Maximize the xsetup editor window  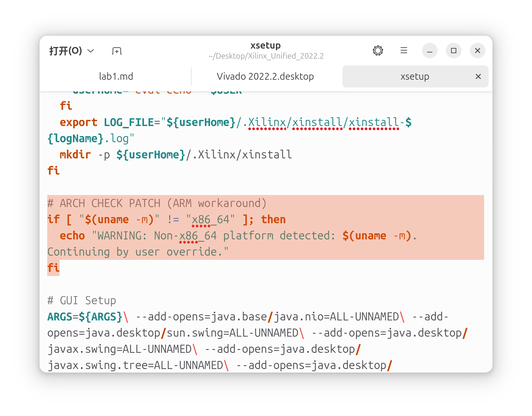(x=454, y=51)
